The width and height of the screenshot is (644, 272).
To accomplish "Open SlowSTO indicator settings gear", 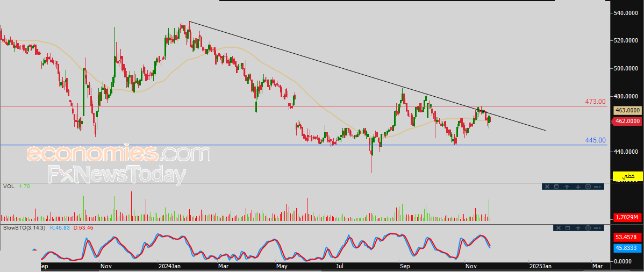I will tap(589, 227).
